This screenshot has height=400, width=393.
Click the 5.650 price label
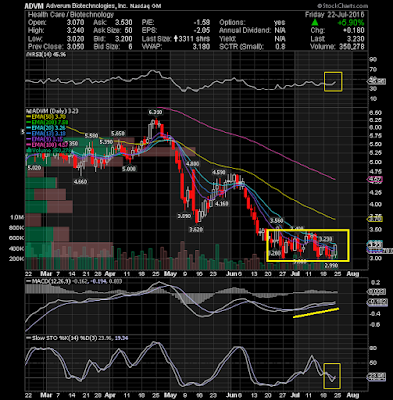coord(118,134)
